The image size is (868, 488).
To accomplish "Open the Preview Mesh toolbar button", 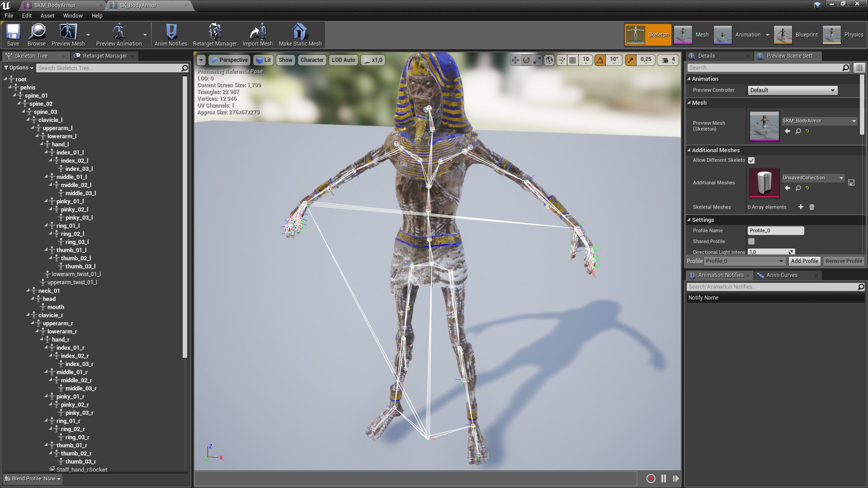I will point(68,35).
